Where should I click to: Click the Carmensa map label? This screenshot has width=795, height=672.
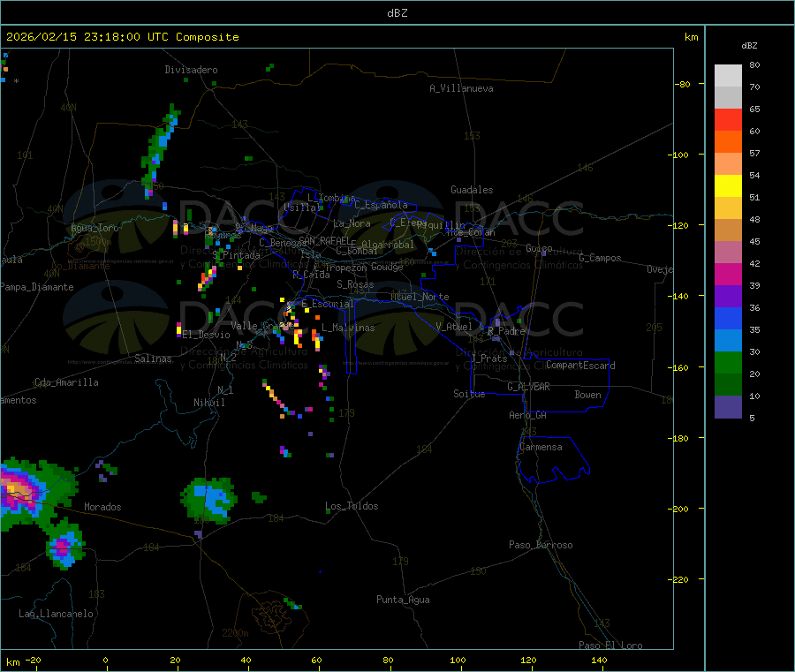click(541, 447)
